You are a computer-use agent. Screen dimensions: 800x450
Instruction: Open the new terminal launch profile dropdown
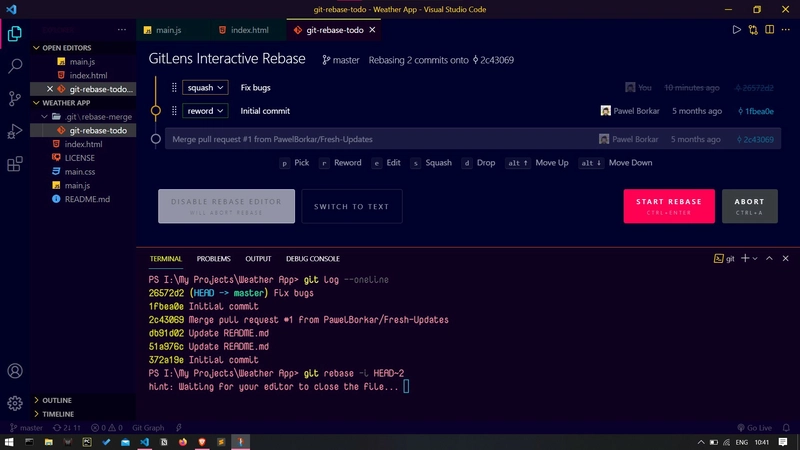point(755,259)
